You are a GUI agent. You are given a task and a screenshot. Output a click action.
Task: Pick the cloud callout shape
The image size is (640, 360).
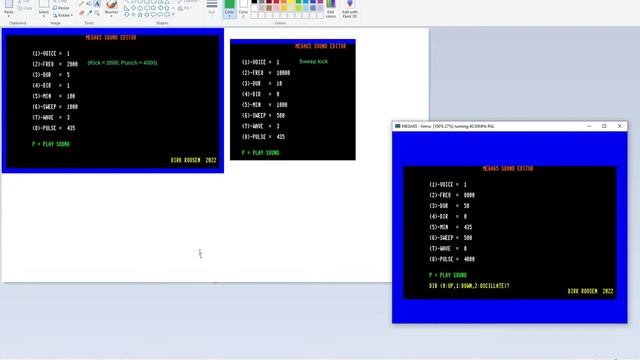(x=167, y=14)
